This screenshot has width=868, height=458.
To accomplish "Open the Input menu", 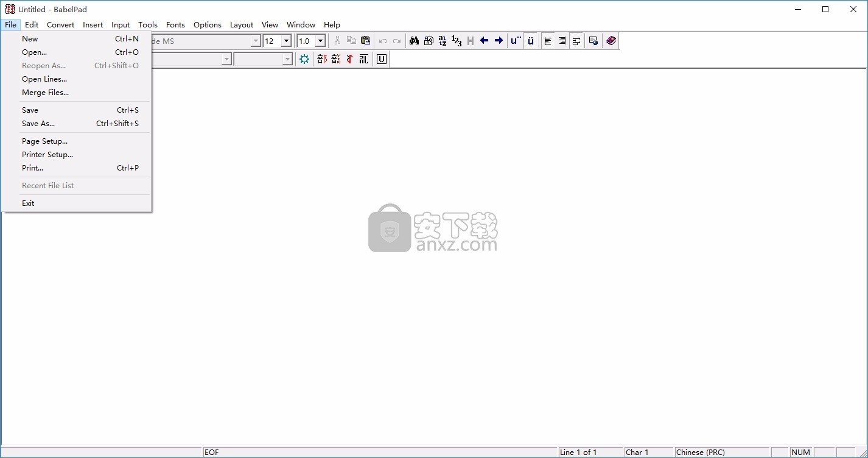I will click(x=121, y=25).
